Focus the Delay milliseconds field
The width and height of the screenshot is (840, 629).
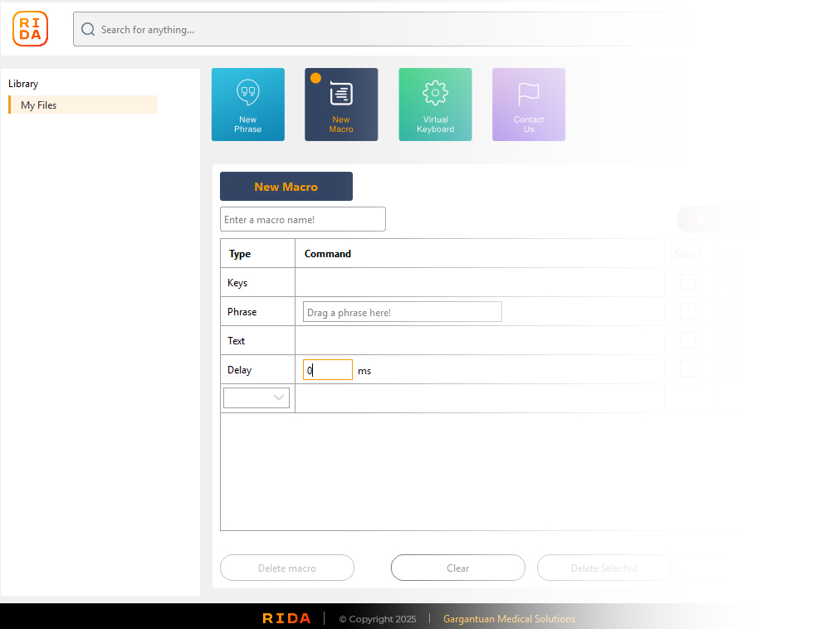pyautogui.click(x=328, y=370)
